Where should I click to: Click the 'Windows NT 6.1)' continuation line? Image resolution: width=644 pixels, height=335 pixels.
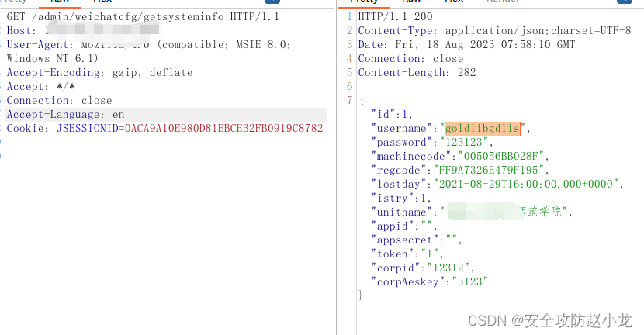53,59
